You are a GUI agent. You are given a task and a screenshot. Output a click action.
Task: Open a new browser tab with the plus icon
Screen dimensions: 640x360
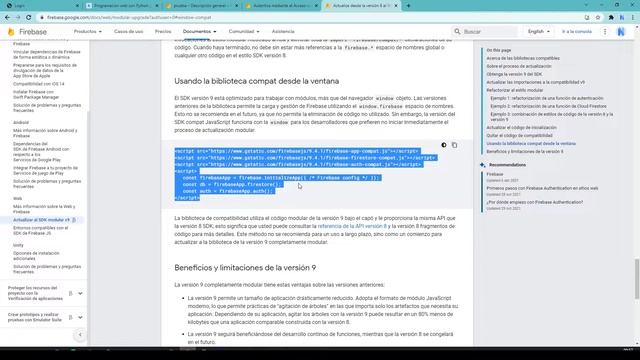point(408,6)
